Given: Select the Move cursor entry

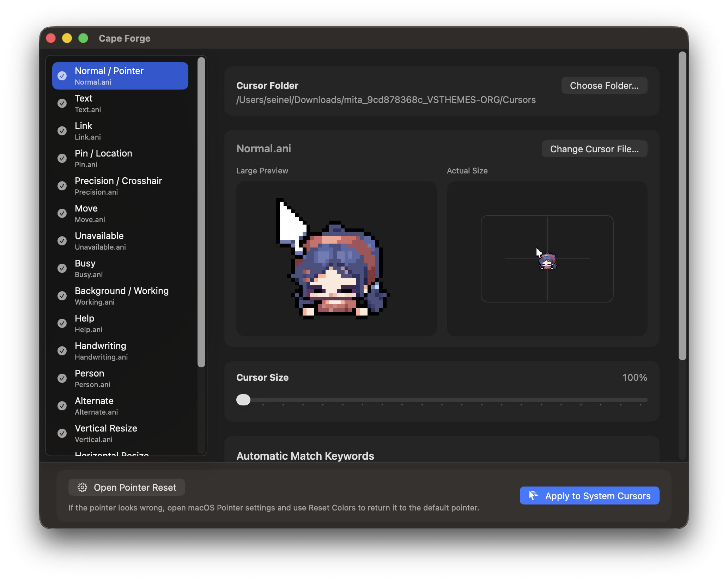Looking at the screenshot, I should point(120,213).
